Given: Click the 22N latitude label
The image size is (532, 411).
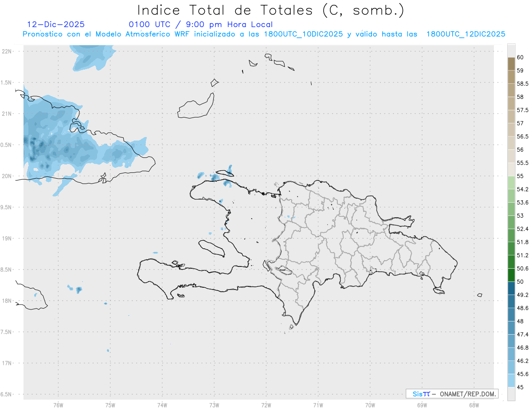Looking at the screenshot, I should [x=7, y=51].
